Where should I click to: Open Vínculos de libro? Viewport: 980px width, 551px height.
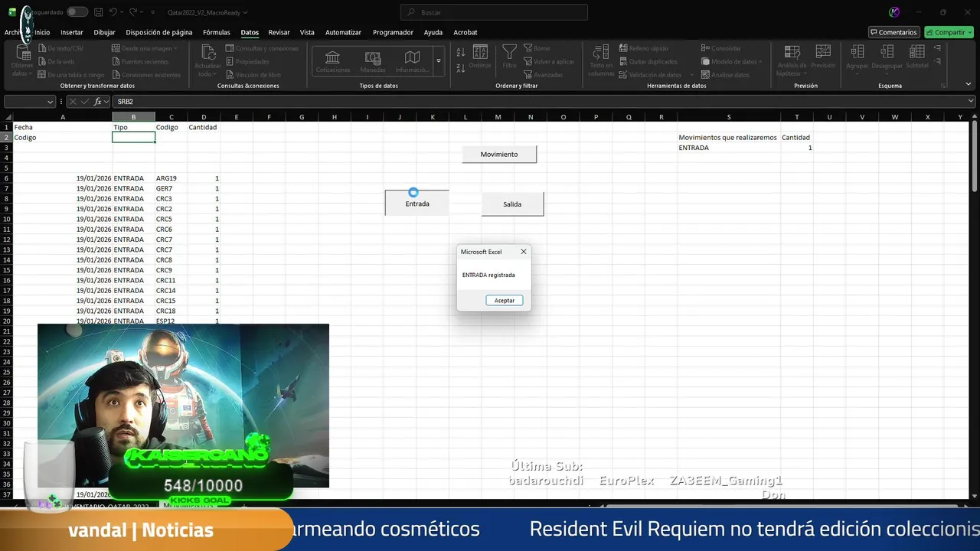[253, 75]
